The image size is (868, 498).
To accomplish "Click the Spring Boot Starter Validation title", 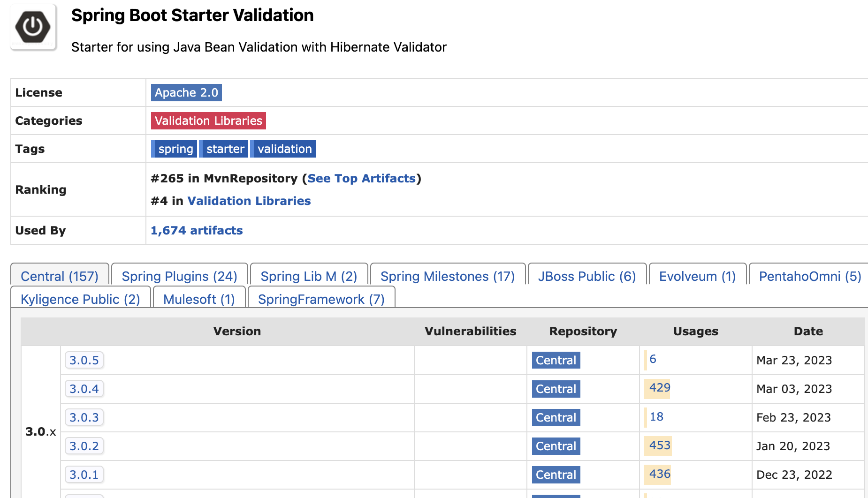I will pos(192,15).
